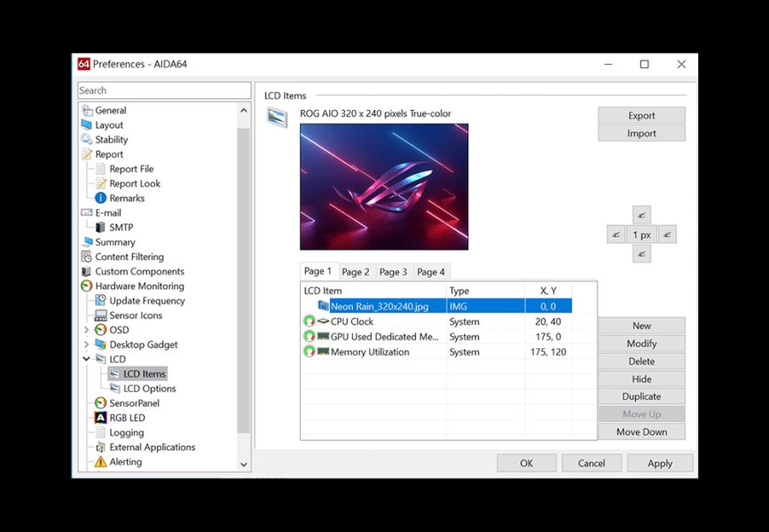Click the Logging page icon

point(100,433)
